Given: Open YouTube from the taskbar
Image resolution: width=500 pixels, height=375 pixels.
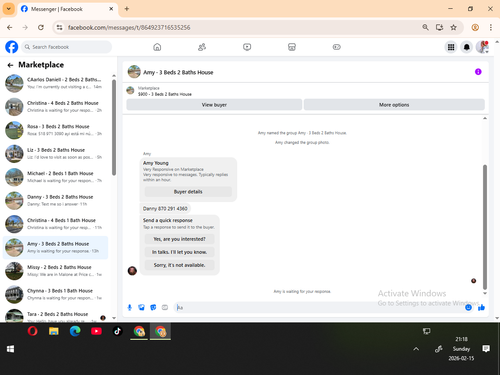Looking at the screenshot, I should coord(96,331).
